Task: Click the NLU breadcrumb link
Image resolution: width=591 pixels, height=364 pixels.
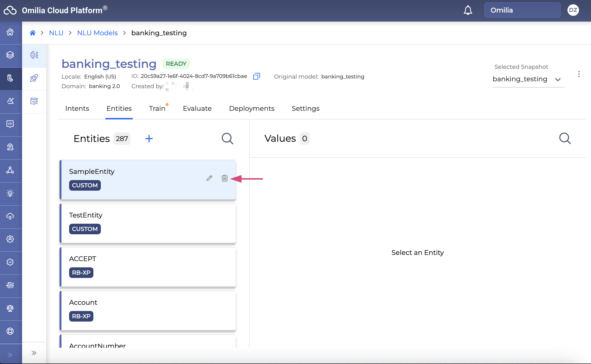Action: coord(56,33)
